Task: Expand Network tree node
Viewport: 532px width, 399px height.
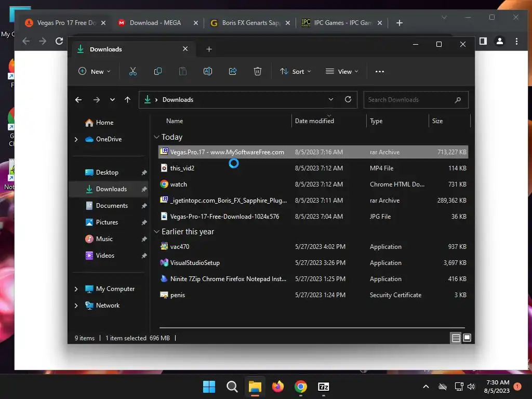Action: point(76,305)
